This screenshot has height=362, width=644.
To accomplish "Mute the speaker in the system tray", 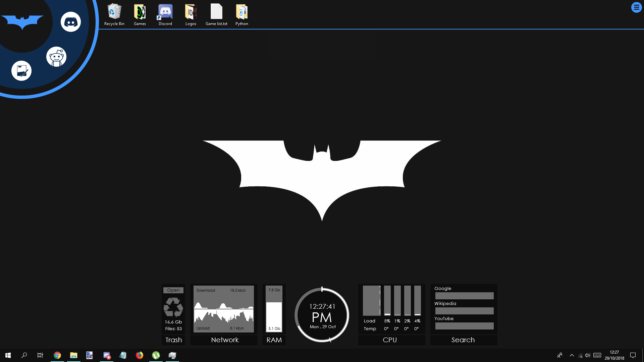I will 588,356.
